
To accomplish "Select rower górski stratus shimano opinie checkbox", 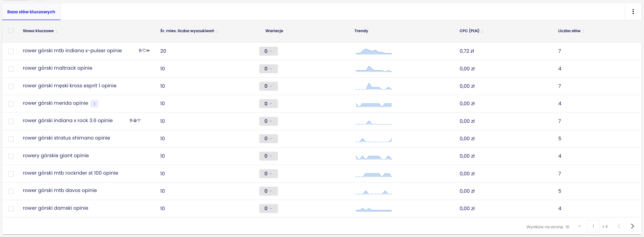I will coord(11,139).
